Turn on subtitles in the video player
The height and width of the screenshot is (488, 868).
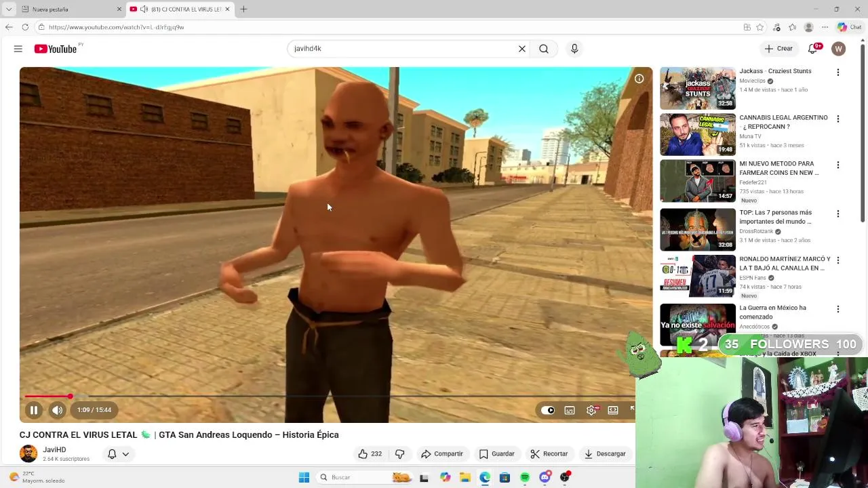570,410
